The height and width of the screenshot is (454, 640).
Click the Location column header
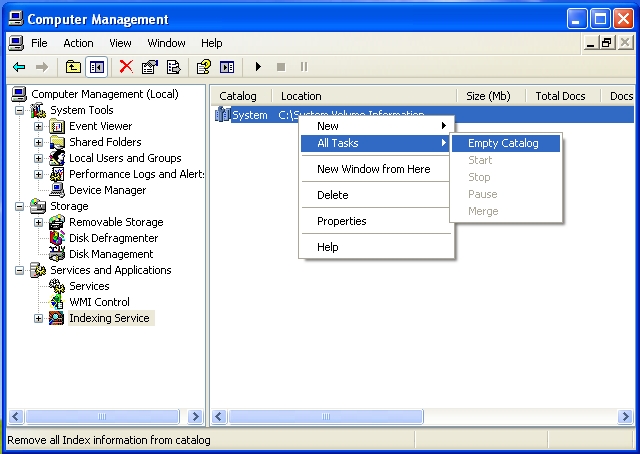point(364,96)
